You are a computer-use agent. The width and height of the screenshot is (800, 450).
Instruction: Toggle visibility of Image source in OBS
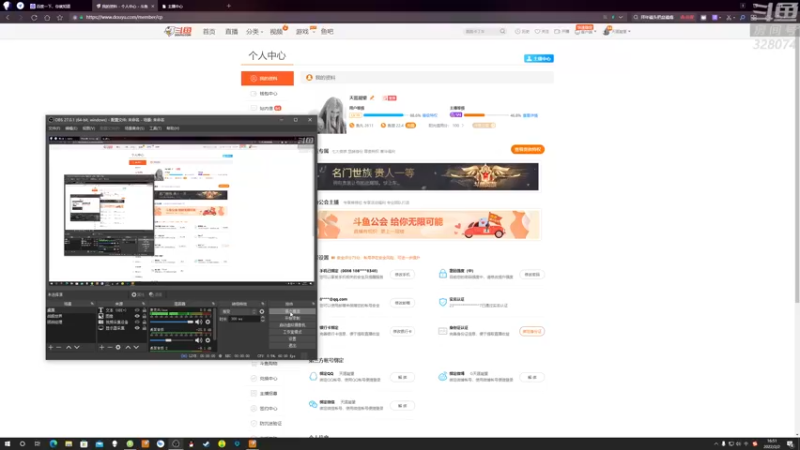pyautogui.click(x=137, y=316)
